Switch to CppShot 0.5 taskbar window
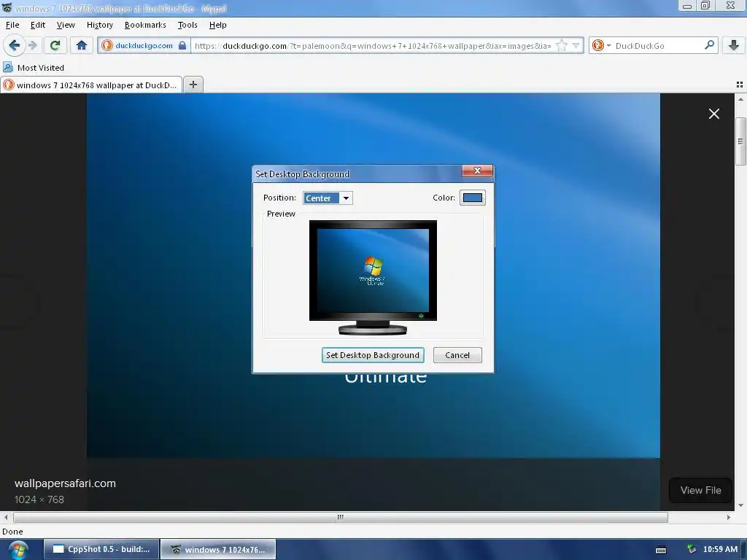Viewport: 747px width, 560px height. (101, 549)
